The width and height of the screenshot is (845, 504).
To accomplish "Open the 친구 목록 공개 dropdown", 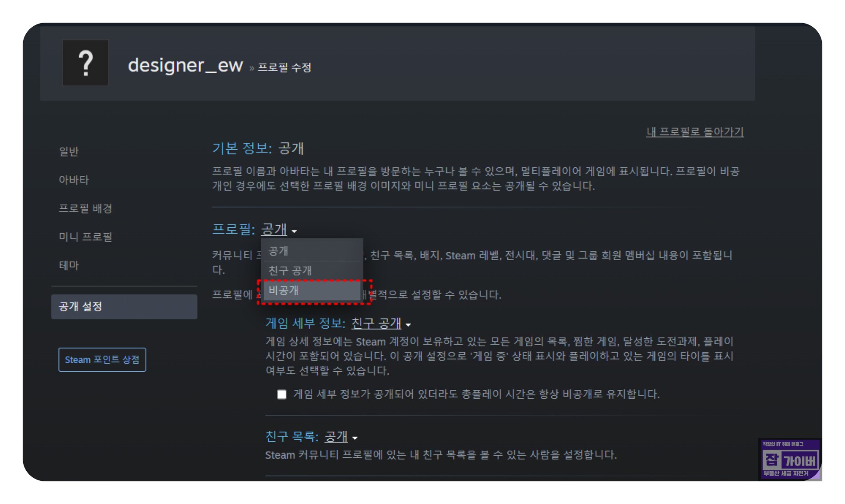I will [340, 437].
